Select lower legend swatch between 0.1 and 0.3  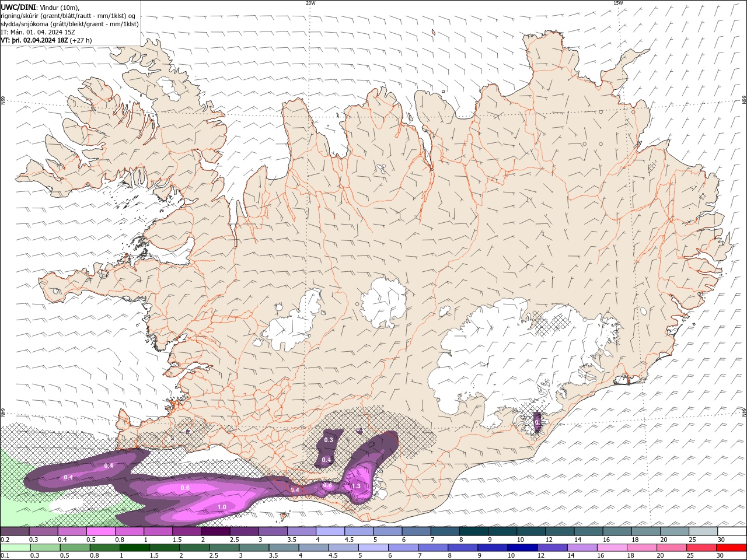pos(15,548)
